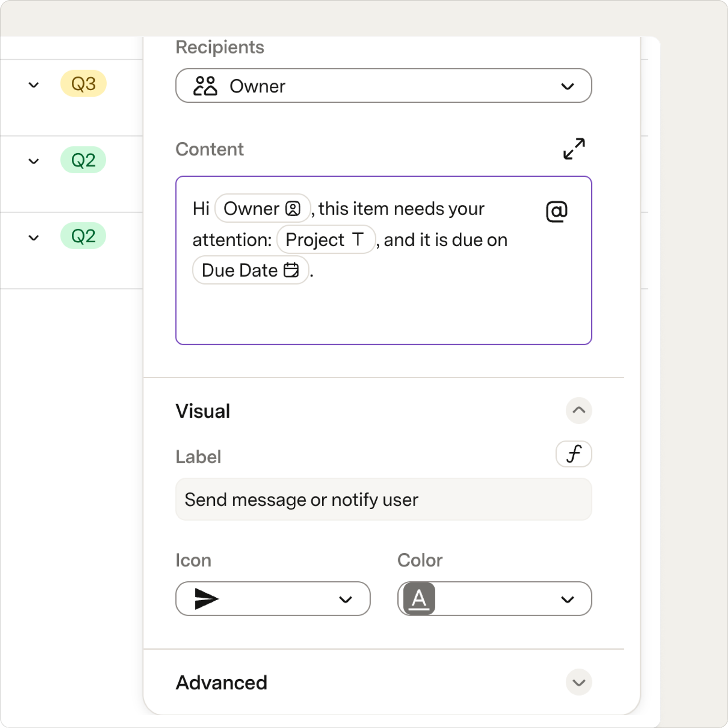Expand the Advanced section

point(578,682)
